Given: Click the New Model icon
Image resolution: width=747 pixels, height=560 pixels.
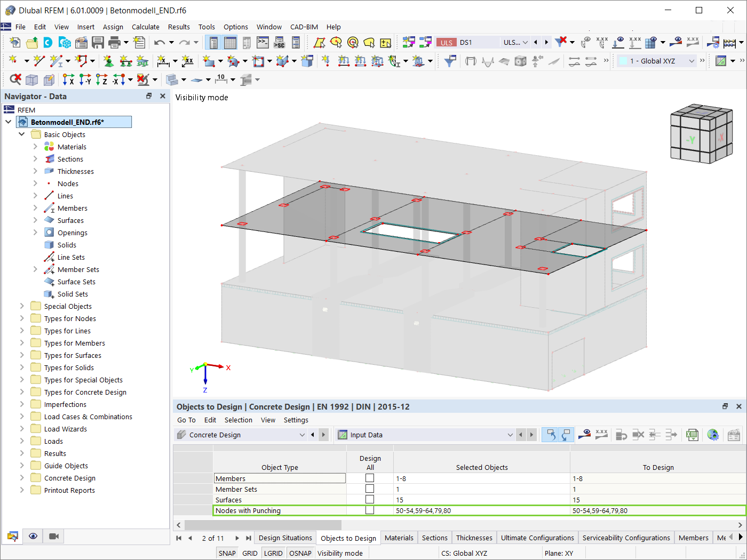Looking at the screenshot, I should (x=14, y=42).
